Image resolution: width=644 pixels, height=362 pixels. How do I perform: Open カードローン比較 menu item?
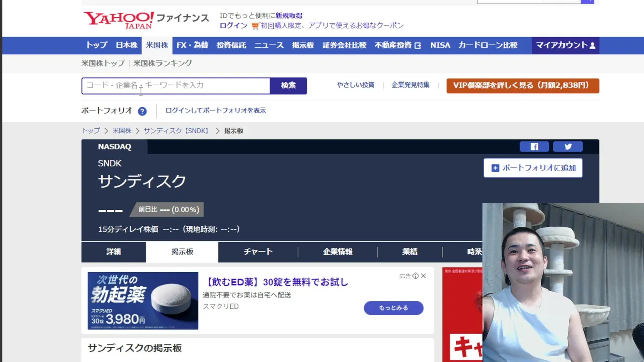point(488,45)
